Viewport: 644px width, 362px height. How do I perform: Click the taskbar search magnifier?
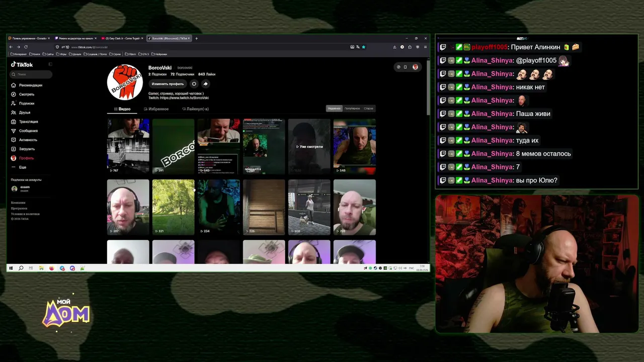[21, 268]
